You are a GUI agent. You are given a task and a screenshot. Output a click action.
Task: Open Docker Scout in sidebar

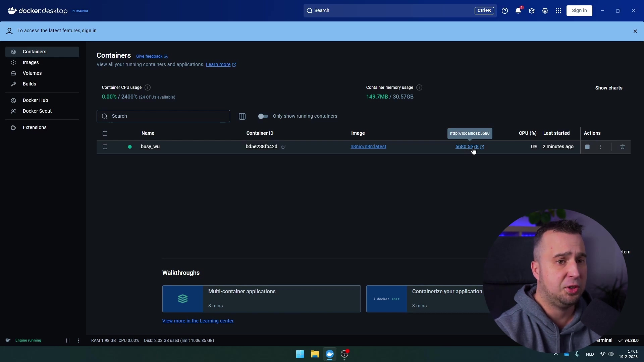[42, 111]
